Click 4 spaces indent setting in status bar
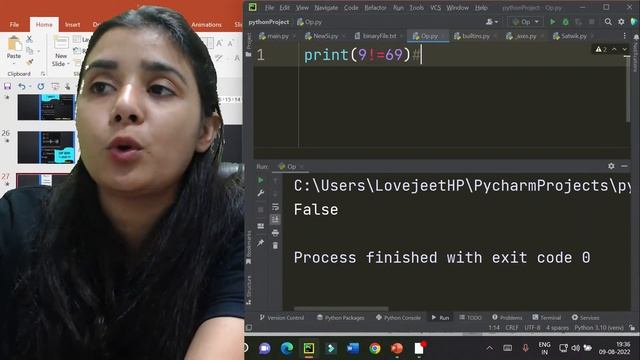Viewport: 640px width, 360px height. coord(557,328)
